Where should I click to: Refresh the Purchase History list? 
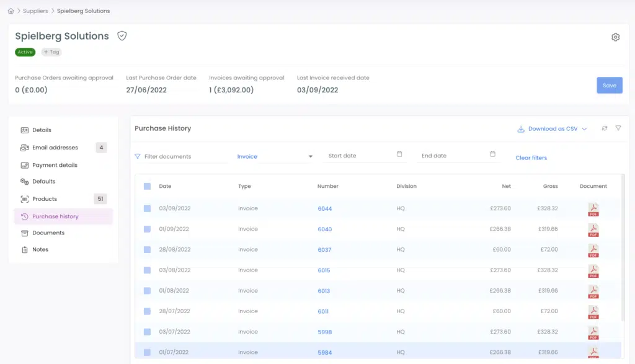[604, 128]
